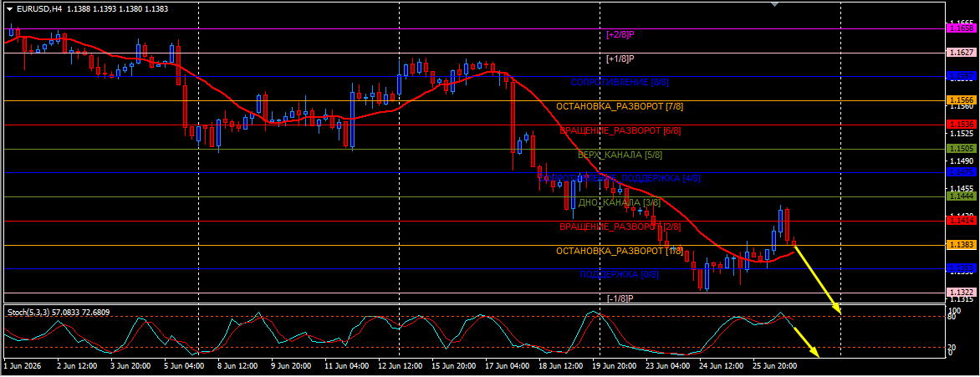This screenshot has width=980, height=377.
Task: Click the 1.1490 price scale value
Action: point(962,161)
